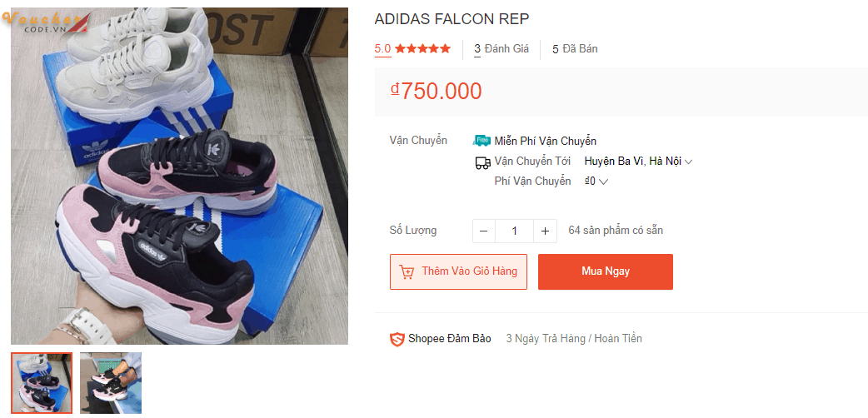Click the 5.0 rating score link
This screenshot has width=868, height=418.
(x=382, y=48)
